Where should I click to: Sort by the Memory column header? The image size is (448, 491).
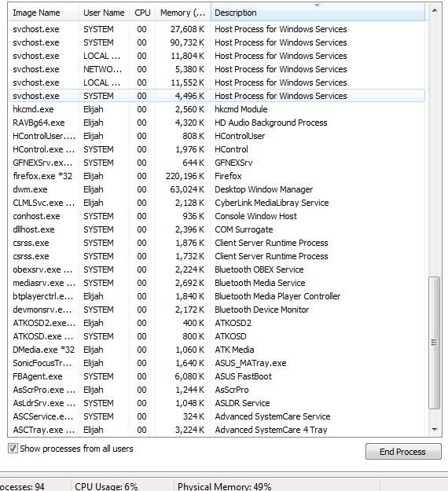click(183, 13)
